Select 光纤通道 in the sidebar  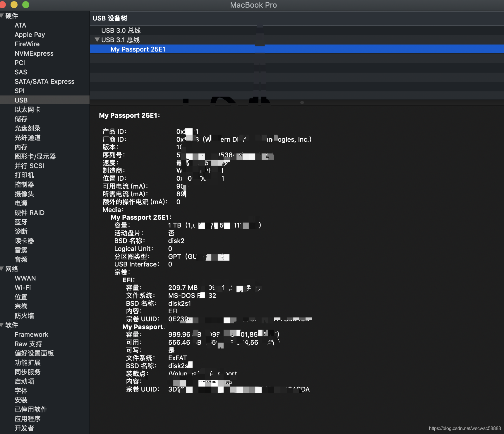(28, 138)
